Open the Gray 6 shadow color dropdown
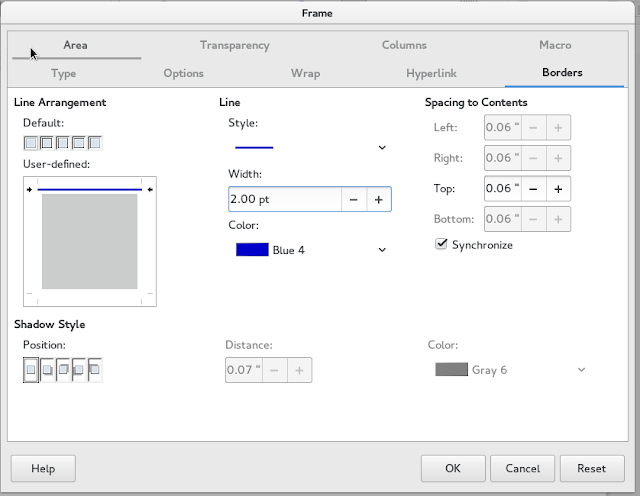Viewport: 640px width, 496px height. point(510,370)
